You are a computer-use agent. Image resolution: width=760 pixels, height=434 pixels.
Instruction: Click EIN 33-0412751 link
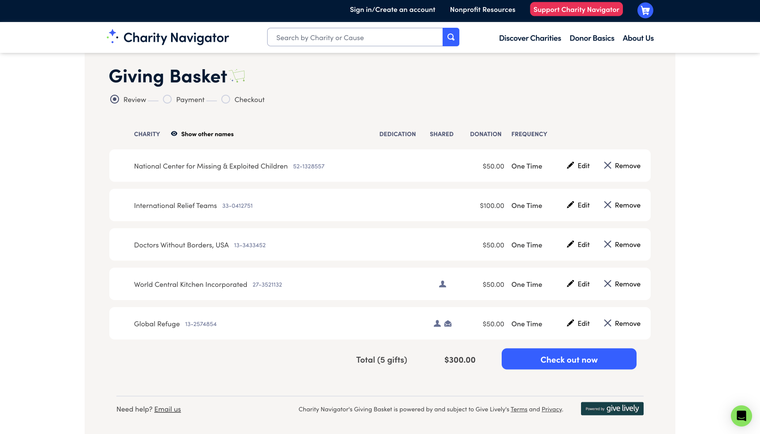coord(238,206)
